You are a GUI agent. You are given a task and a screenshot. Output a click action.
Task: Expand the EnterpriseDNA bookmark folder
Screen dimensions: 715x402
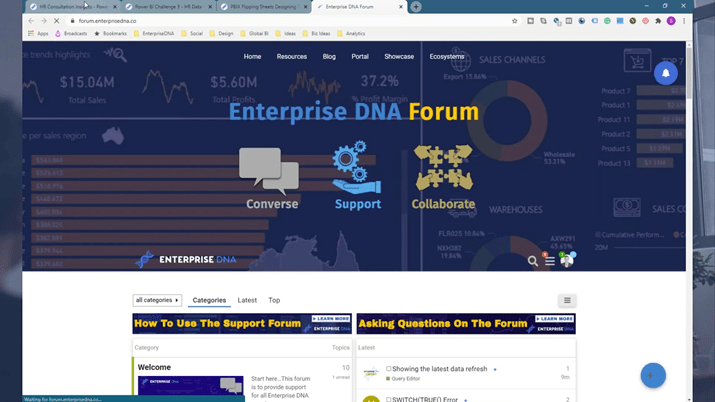pos(154,34)
